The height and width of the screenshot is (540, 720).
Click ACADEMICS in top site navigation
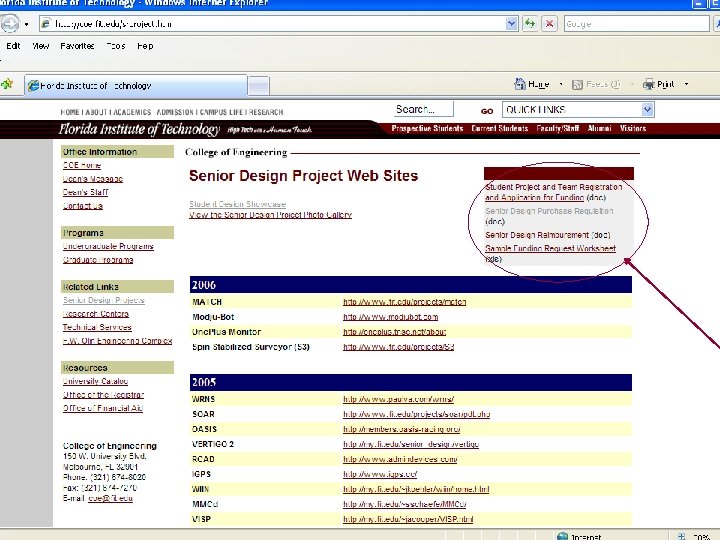click(132, 112)
